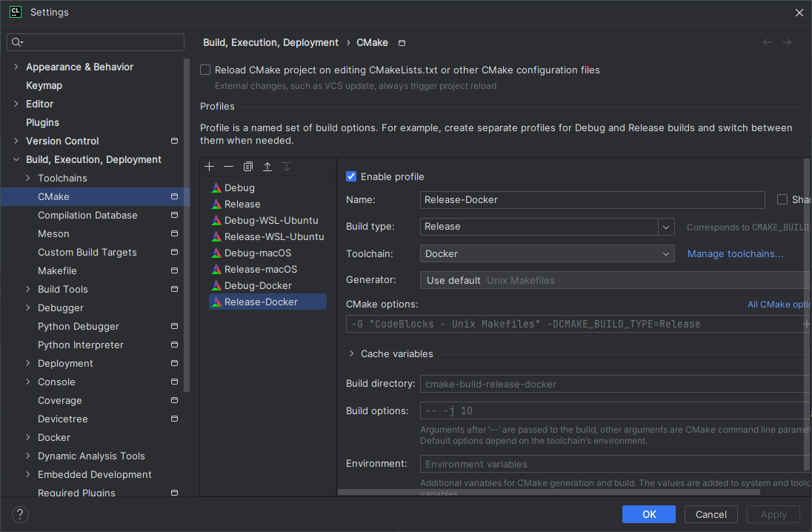Image resolution: width=812 pixels, height=532 pixels.
Task: Click inside the settings search field
Action: tap(95, 42)
